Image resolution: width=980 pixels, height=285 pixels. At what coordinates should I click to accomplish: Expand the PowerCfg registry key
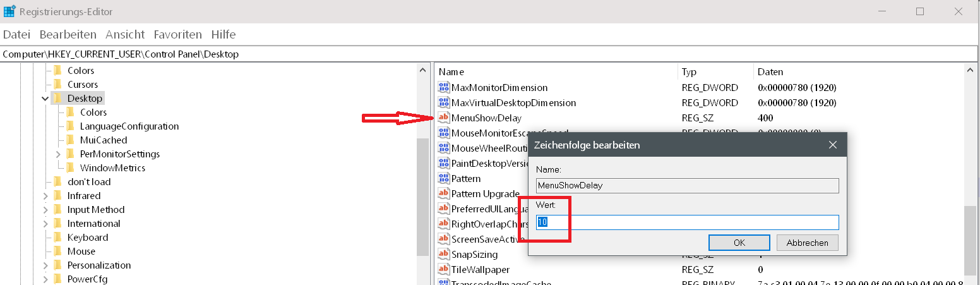[45, 279]
